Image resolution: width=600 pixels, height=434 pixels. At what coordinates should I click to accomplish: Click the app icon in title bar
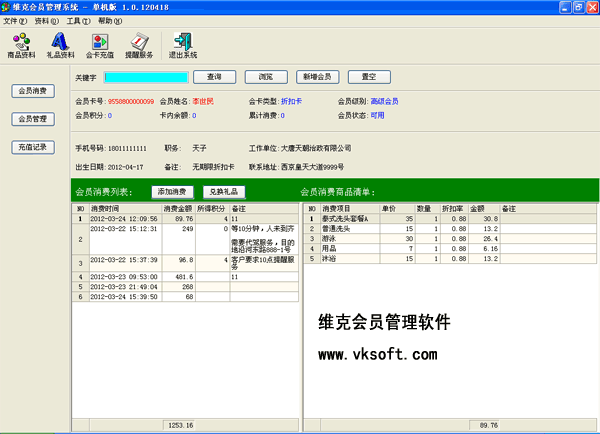tap(7, 7)
